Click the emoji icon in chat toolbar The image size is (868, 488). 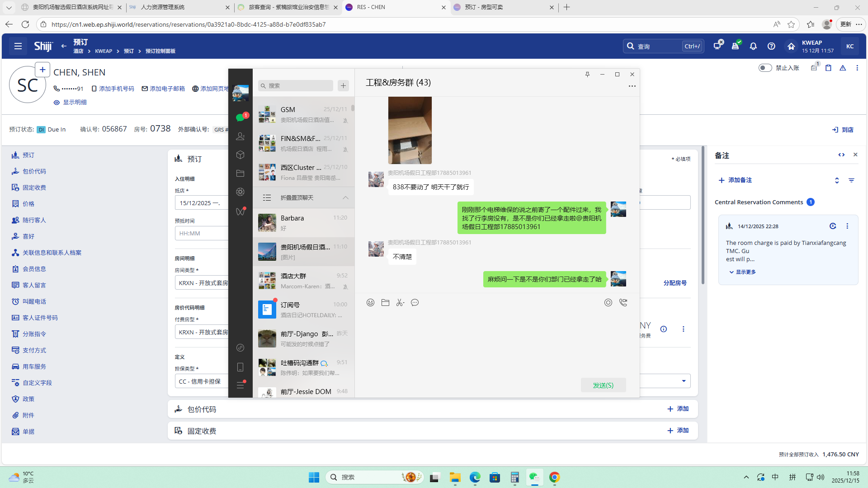pyautogui.click(x=370, y=303)
